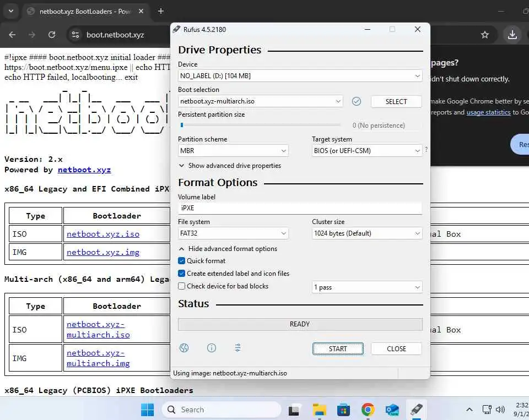Open new Chrome tab with plus
This screenshot has height=420, width=529.
click(161, 11)
